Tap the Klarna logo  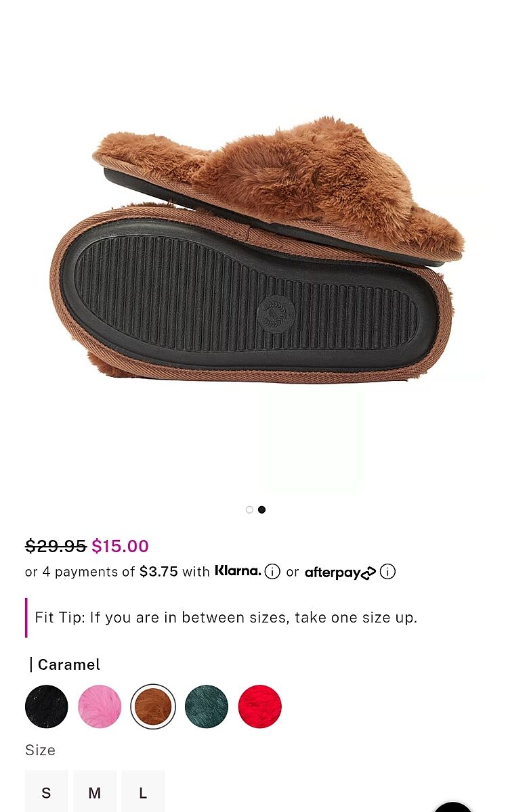click(x=238, y=571)
